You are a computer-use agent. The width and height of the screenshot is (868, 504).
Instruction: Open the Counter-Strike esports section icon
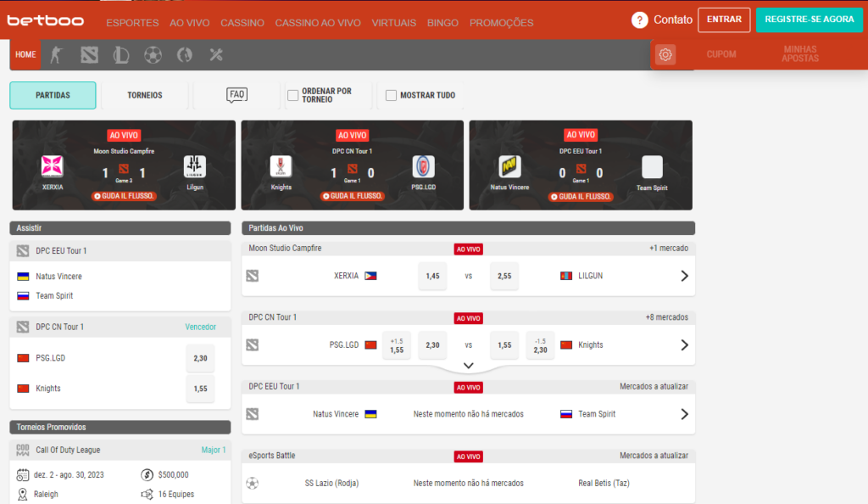(x=57, y=55)
